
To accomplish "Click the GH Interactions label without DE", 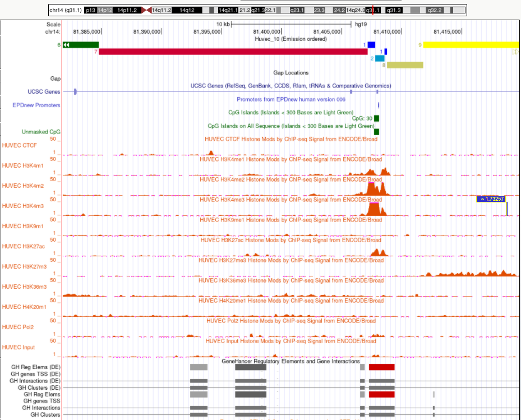I will click(x=41, y=408).
